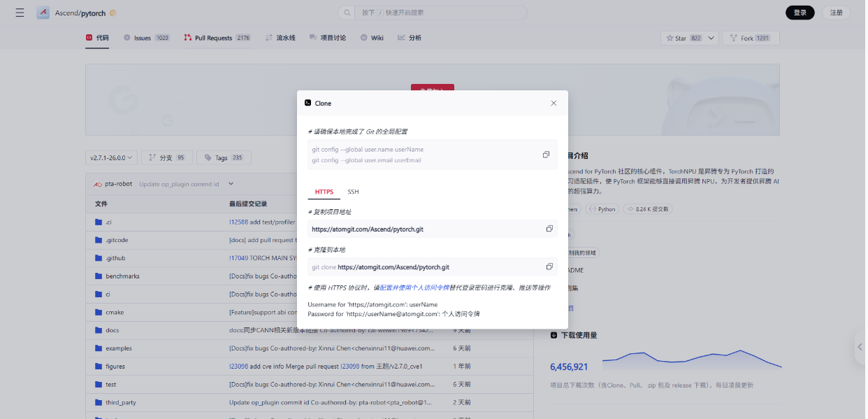Viewport: 868px width, 419px height.
Task: View the 分支 branches list
Action: click(167, 157)
